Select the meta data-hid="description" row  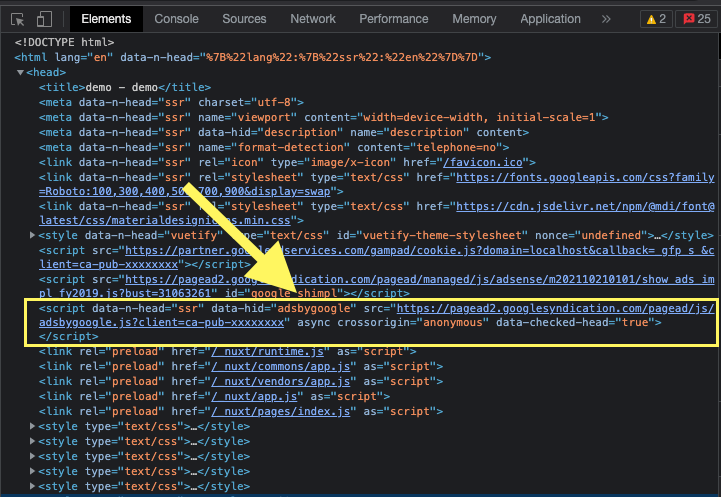284,132
